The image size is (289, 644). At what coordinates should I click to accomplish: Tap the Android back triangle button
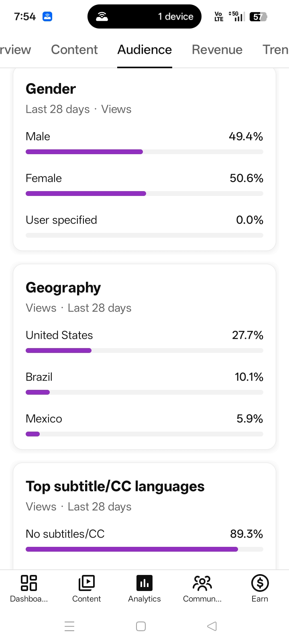212,626
